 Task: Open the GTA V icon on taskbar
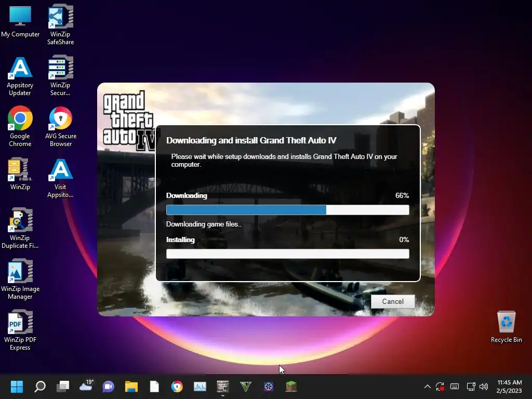tap(246, 387)
